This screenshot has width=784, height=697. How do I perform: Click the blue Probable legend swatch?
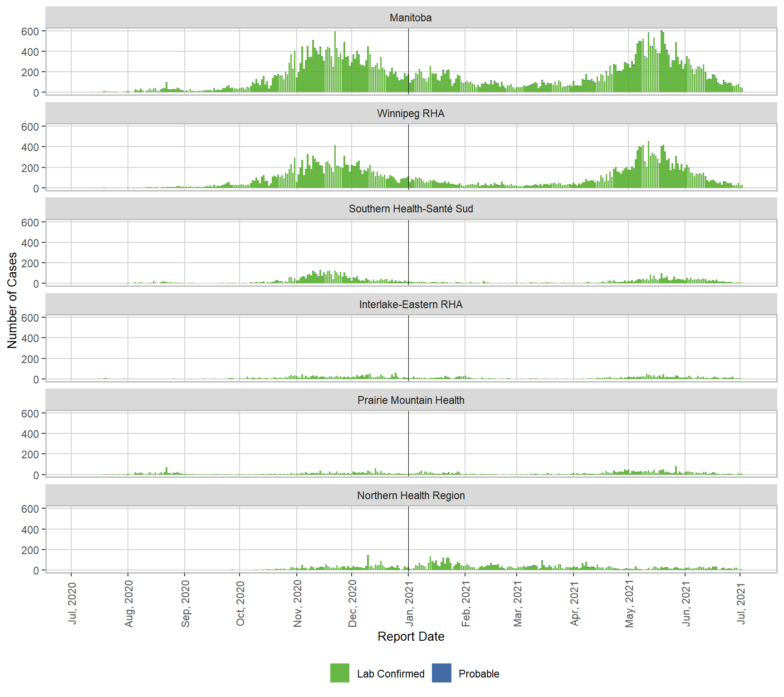pyautogui.click(x=441, y=673)
